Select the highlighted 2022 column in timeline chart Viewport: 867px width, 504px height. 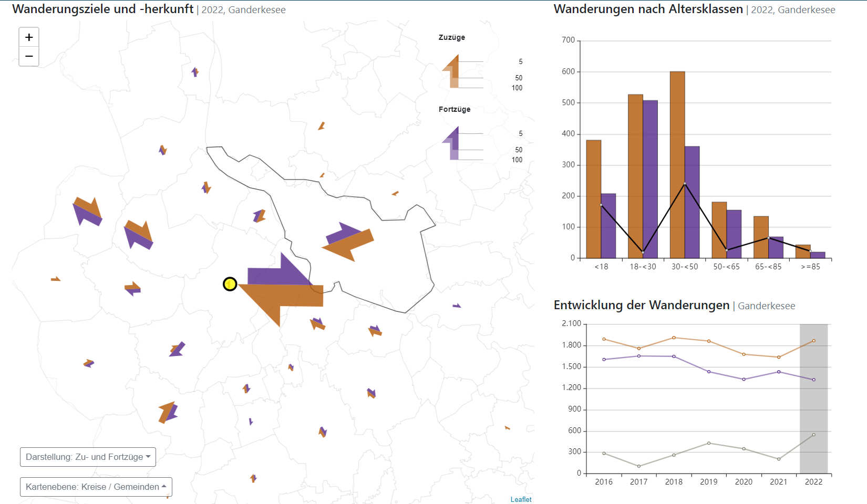coord(813,399)
